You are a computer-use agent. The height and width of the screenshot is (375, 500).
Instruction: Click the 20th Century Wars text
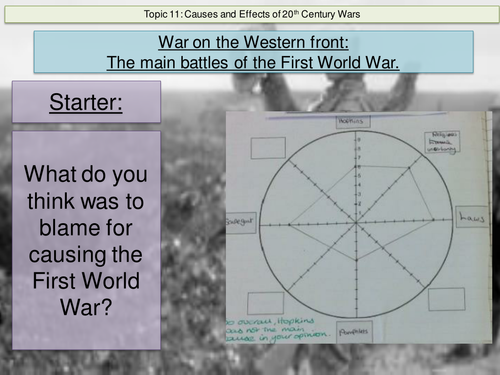(321, 14)
